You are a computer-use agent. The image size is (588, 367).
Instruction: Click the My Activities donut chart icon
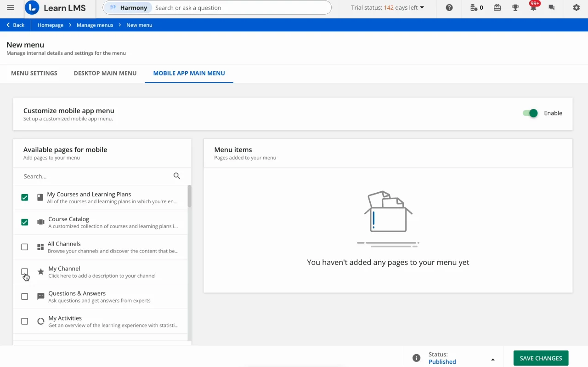41,321
